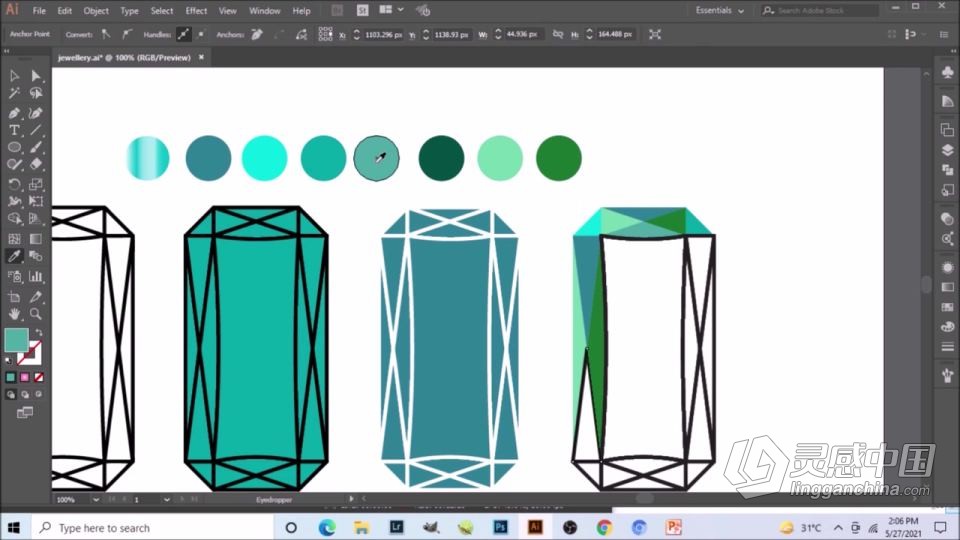The image size is (960, 540).
Task: Choose the Mesh tool
Action: click(x=14, y=239)
